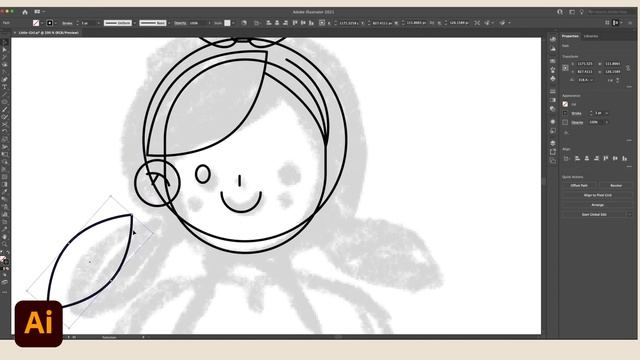Click the opacity value field in control bar

[x=198, y=23]
